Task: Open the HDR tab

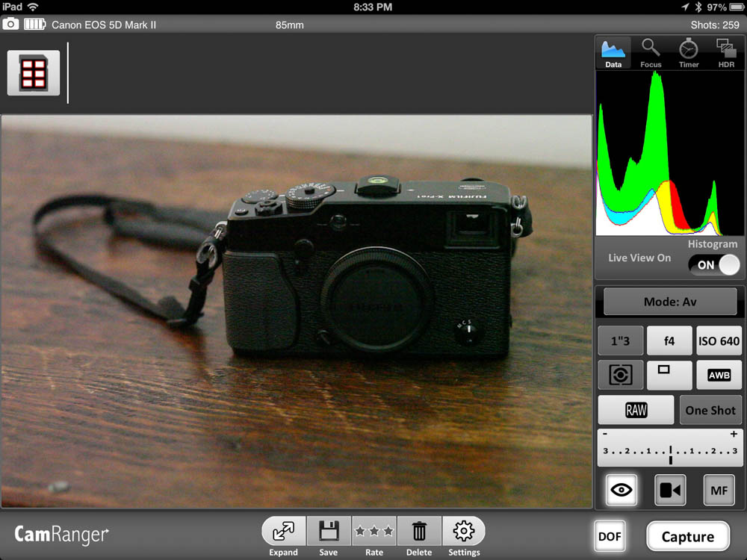Action: pos(726,53)
